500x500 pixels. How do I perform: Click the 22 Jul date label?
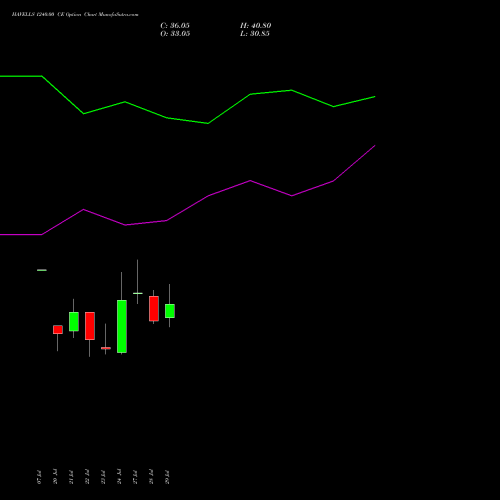tap(87, 477)
